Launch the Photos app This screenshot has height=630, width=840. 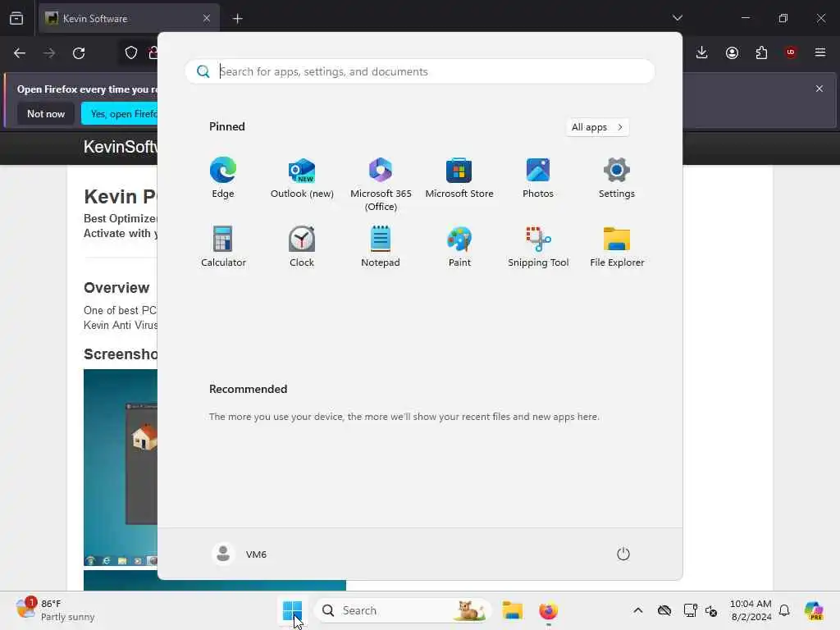click(x=538, y=178)
